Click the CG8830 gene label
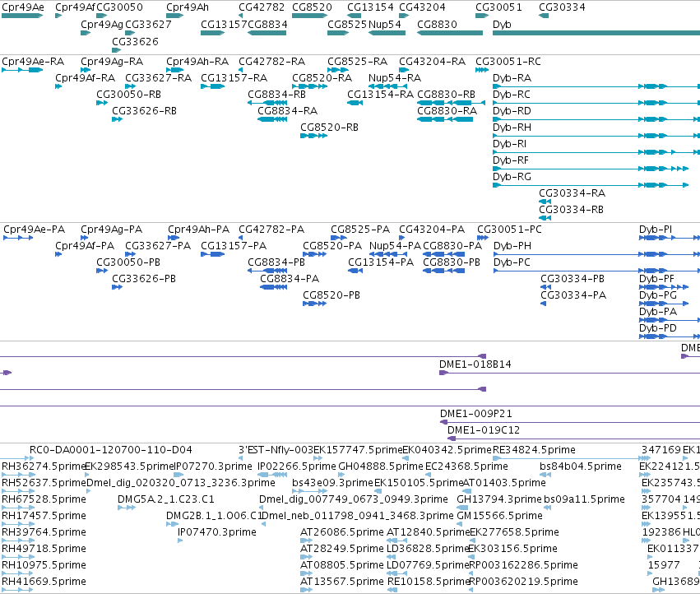Viewport: 700px width, 594px height. 437,25
